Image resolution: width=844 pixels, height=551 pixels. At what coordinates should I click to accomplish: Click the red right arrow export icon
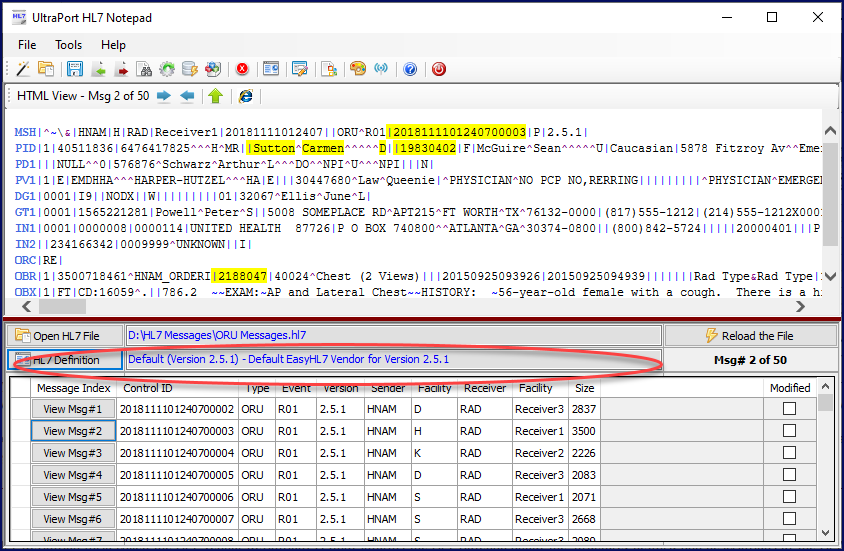pos(122,69)
